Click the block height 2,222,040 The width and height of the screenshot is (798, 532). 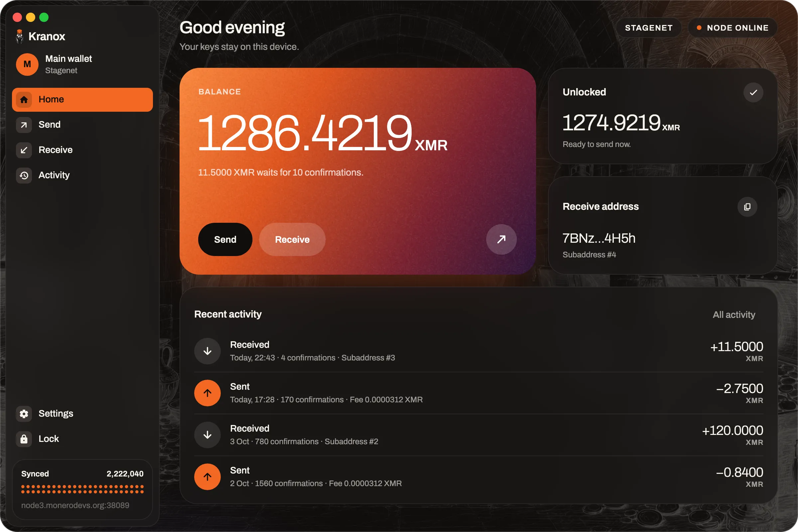tap(125, 473)
